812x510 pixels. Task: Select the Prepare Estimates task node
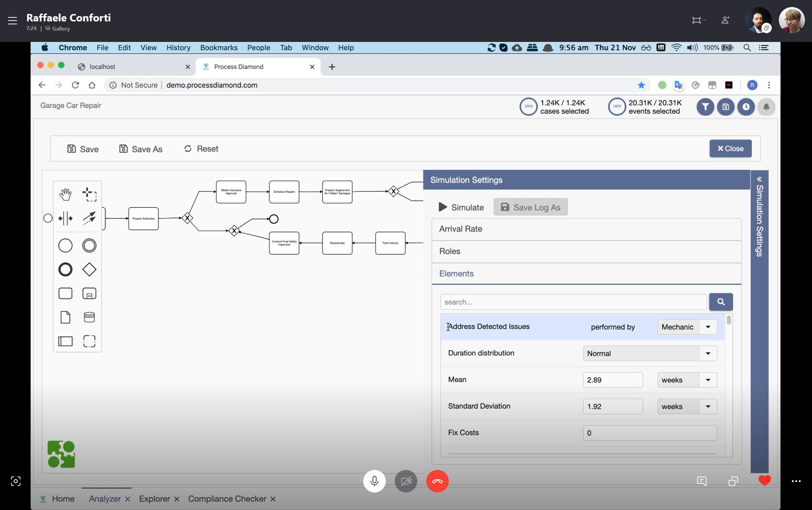143,218
